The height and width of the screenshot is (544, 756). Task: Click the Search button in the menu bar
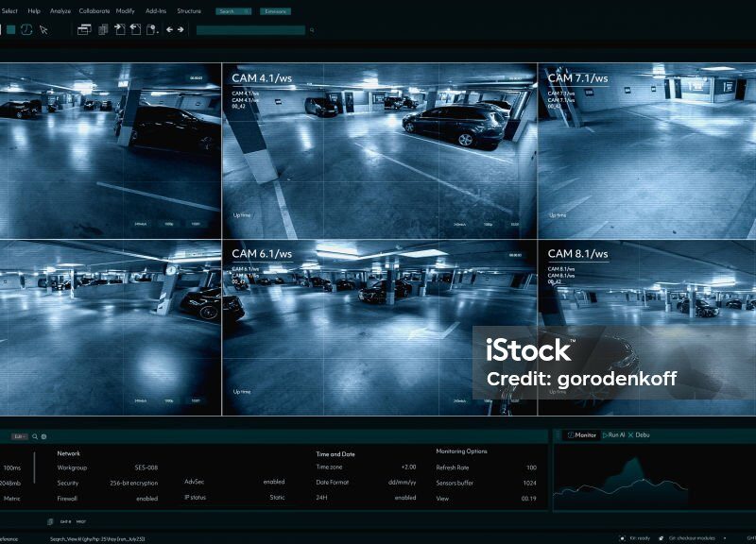point(232,11)
